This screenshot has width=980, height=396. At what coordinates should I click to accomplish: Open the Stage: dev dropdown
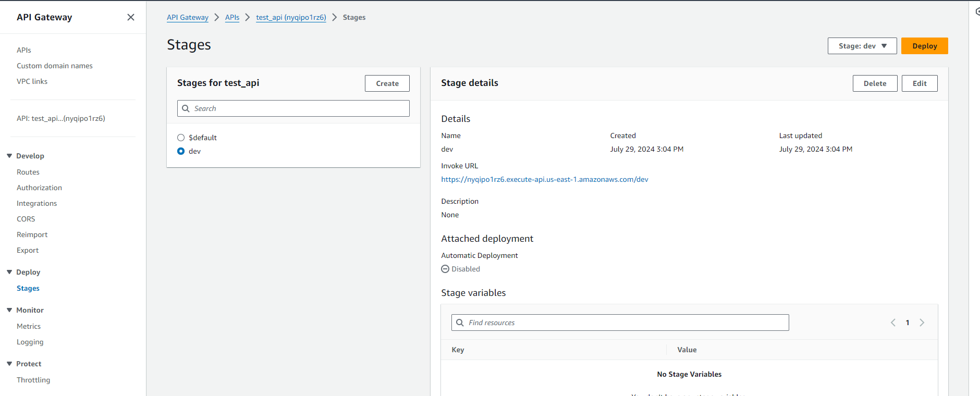point(862,46)
